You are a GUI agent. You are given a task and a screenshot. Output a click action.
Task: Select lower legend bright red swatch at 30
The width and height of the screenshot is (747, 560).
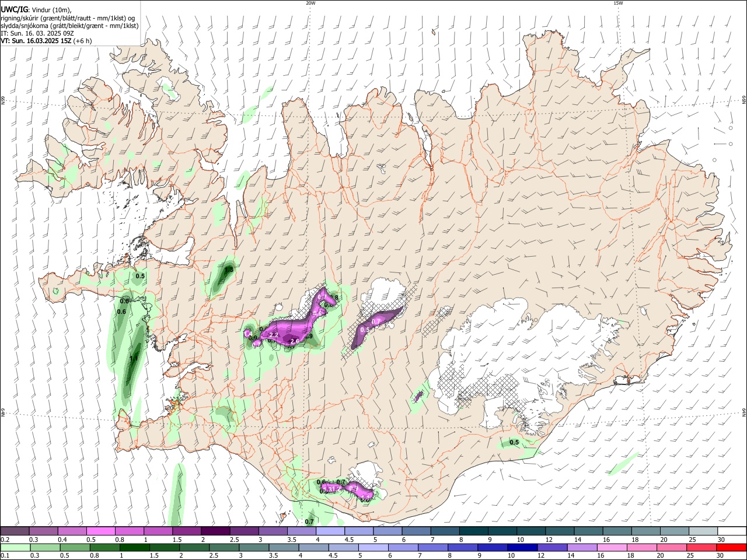click(x=731, y=547)
